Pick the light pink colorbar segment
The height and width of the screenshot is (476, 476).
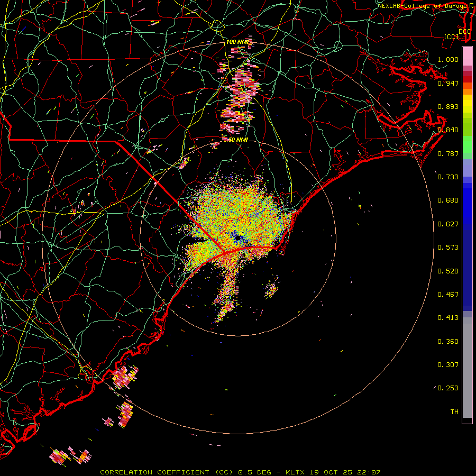467,57
